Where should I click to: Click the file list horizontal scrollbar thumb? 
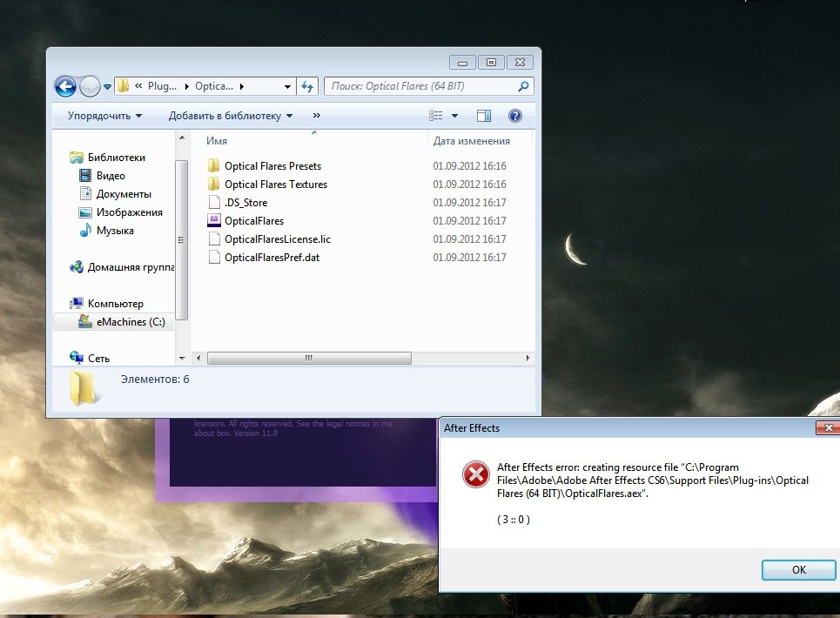coord(309,358)
